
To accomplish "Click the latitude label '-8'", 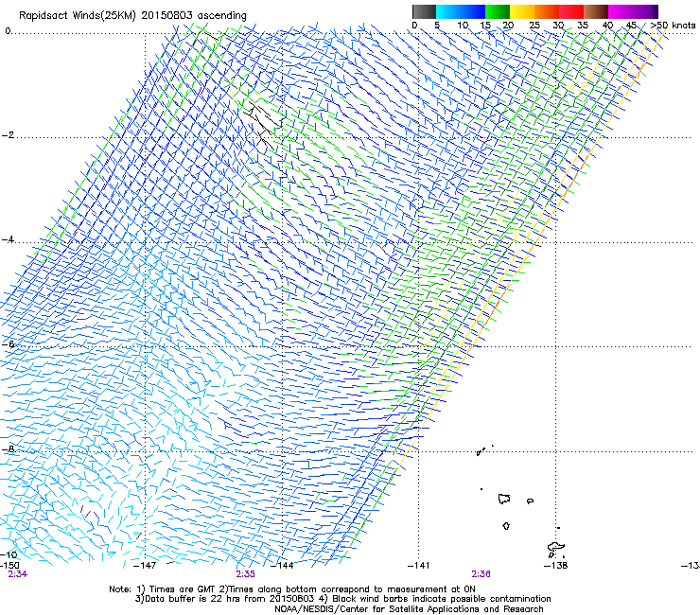I will pyautogui.click(x=8, y=449).
